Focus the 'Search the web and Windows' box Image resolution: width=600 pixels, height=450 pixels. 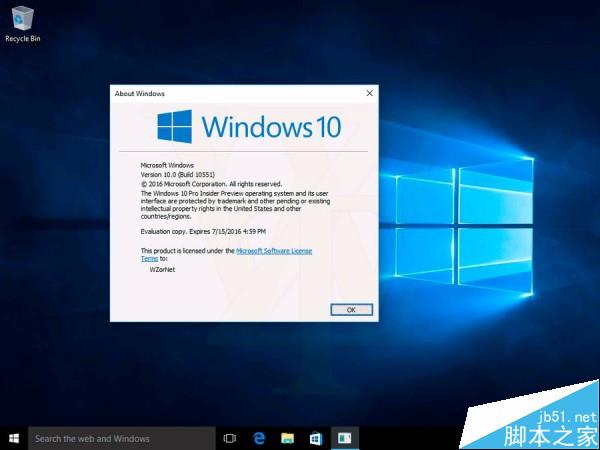point(120,438)
